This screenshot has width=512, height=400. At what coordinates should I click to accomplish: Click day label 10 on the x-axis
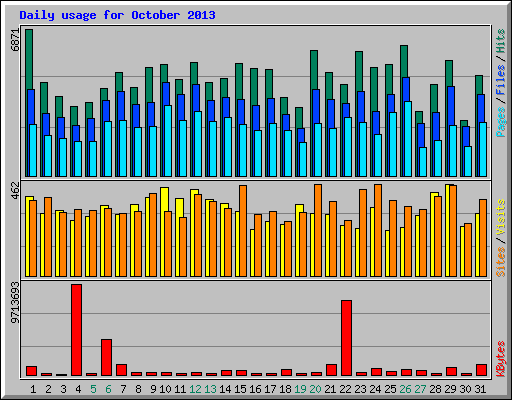tap(165, 389)
